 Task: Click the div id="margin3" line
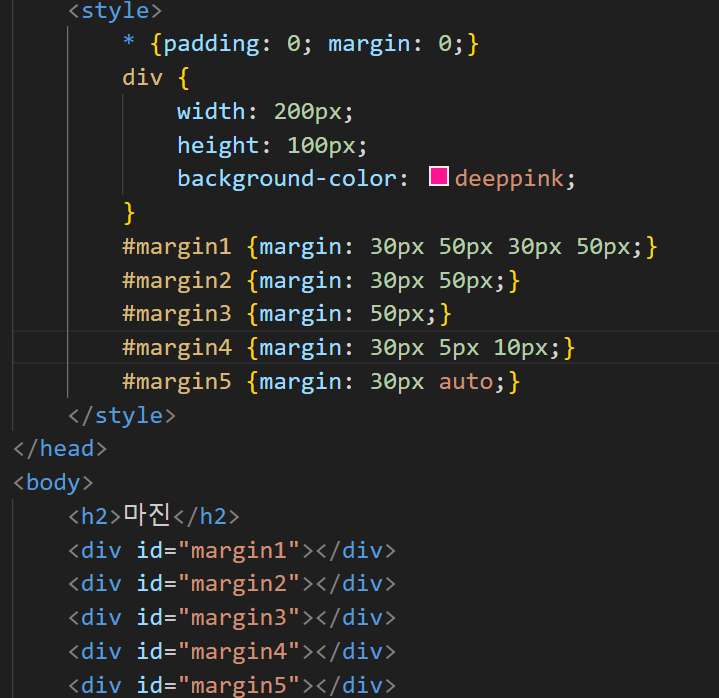(232, 618)
